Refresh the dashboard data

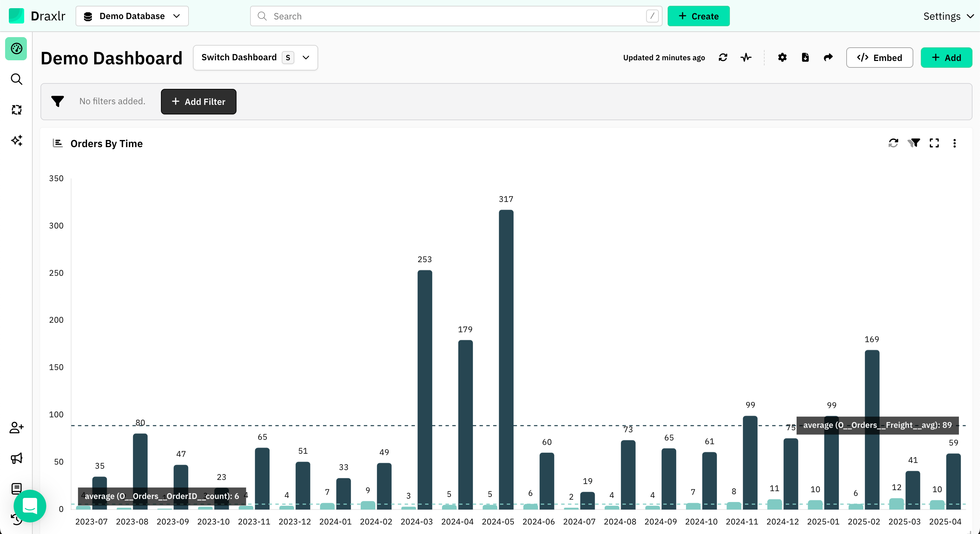[x=723, y=58]
